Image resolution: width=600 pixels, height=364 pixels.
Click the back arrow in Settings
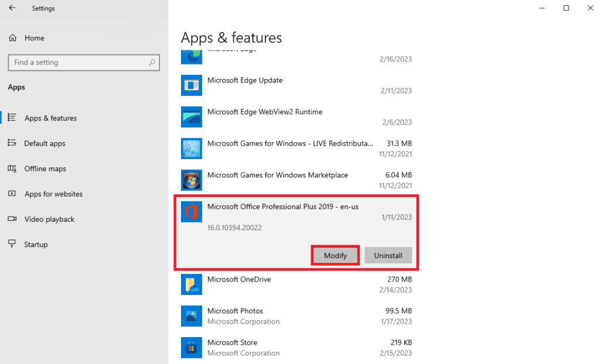[12, 8]
